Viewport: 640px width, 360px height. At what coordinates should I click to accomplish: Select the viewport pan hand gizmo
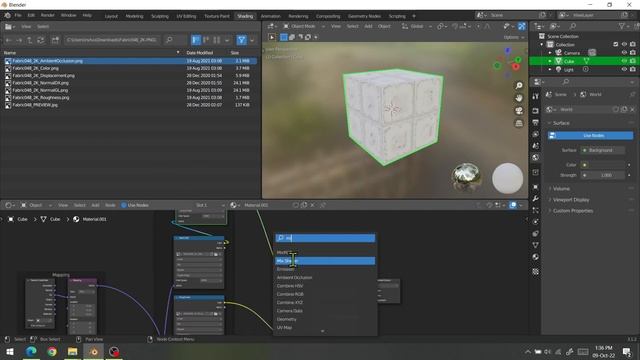(519, 98)
